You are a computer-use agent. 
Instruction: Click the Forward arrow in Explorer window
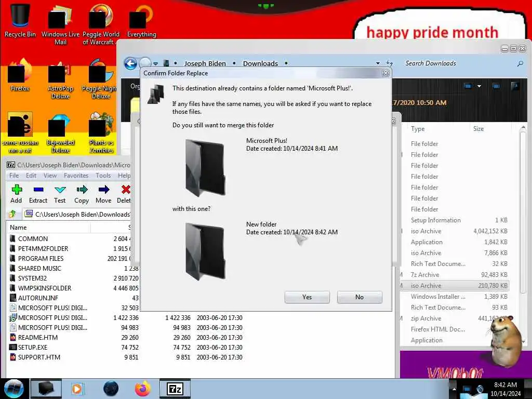[145, 62]
